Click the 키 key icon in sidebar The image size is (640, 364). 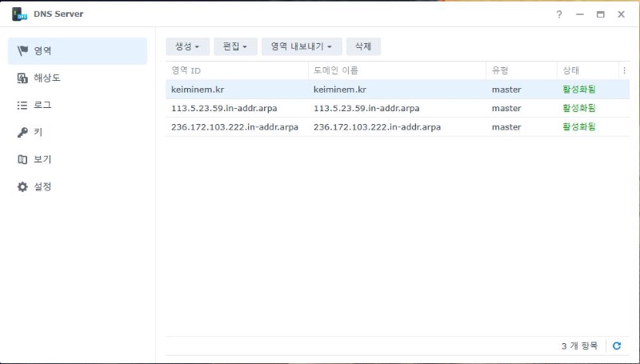click(22, 132)
